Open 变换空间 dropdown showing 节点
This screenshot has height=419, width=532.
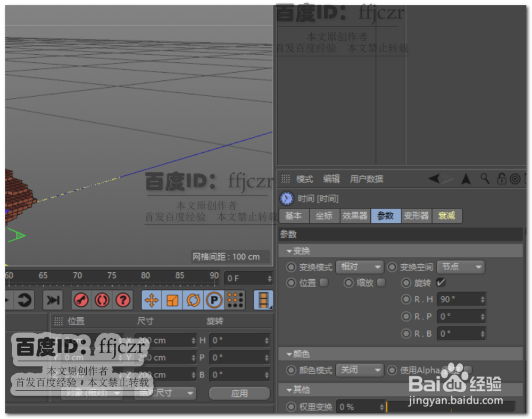coord(461,267)
